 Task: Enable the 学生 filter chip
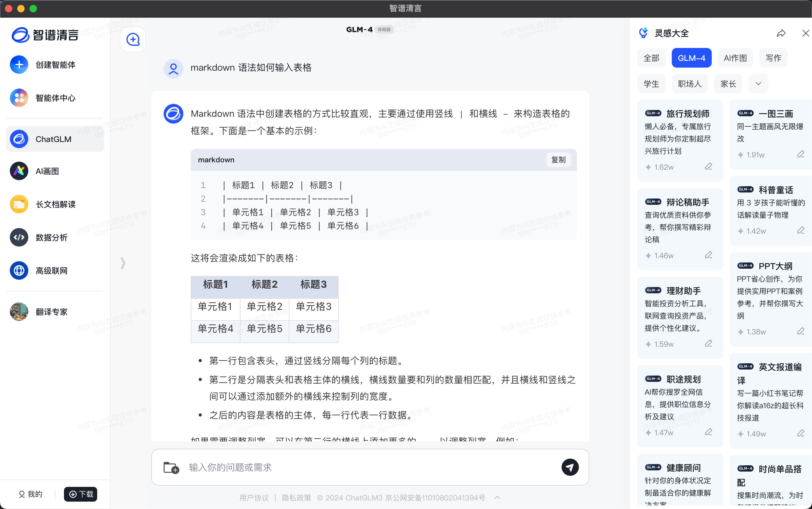click(x=651, y=83)
